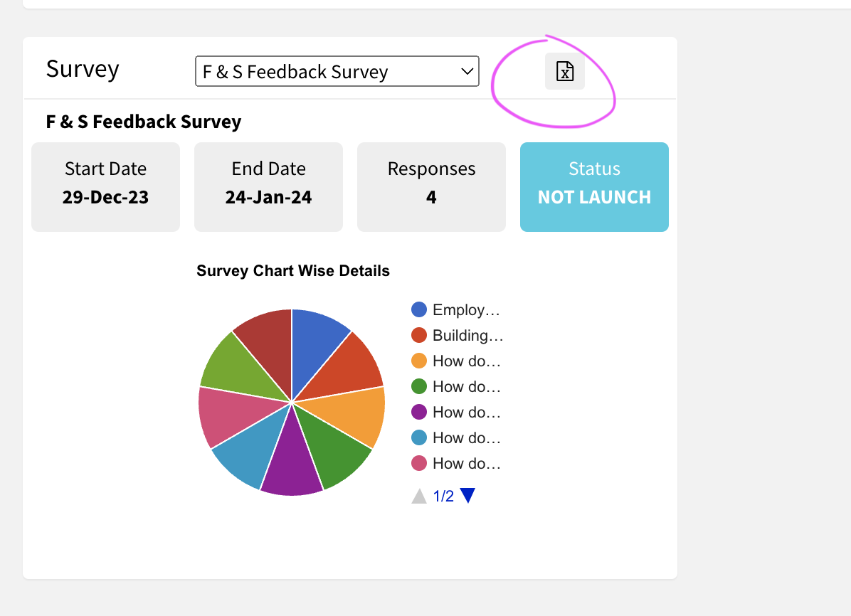Screen dimensions: 851x616
Task: Click the F & S Feedback Survey heading
Action: [143, 122]
